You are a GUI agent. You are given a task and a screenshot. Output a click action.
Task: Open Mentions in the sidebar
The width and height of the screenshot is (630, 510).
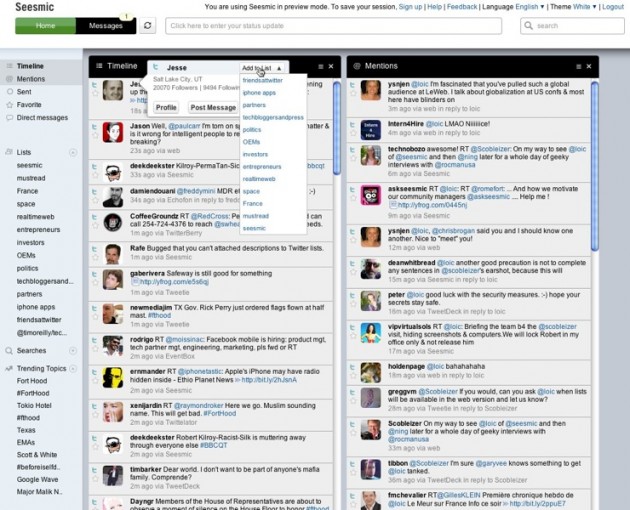tap(31, 79)
